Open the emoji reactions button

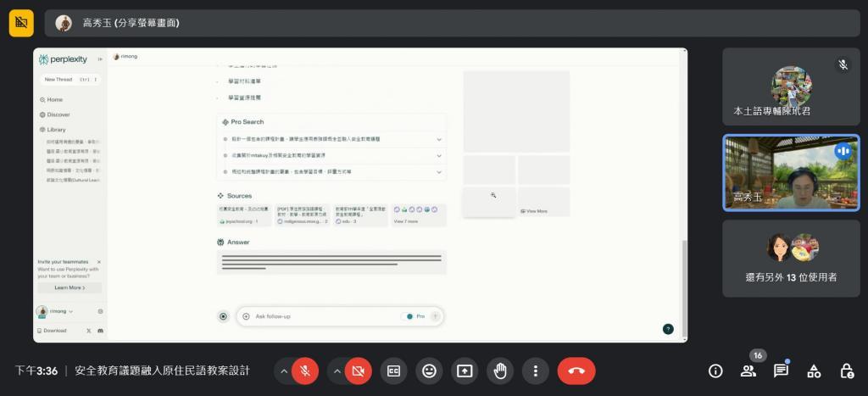(x=429, y=371)
